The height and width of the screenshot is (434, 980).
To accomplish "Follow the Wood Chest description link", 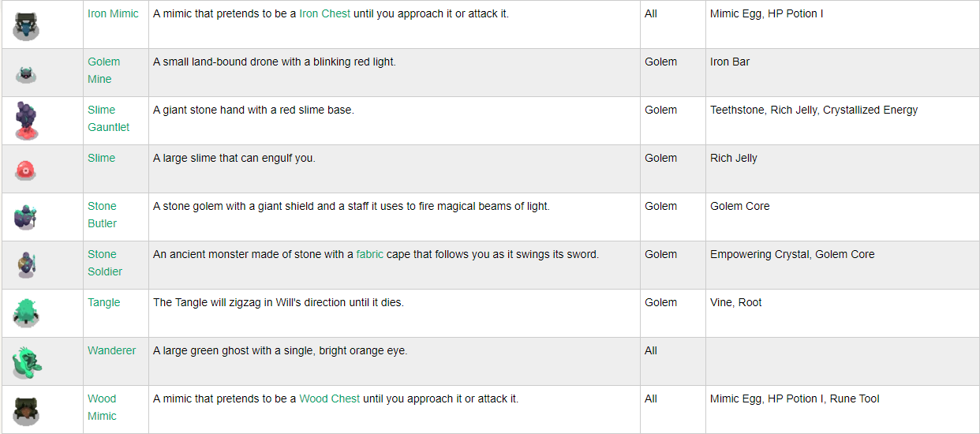I will [329, 398].
